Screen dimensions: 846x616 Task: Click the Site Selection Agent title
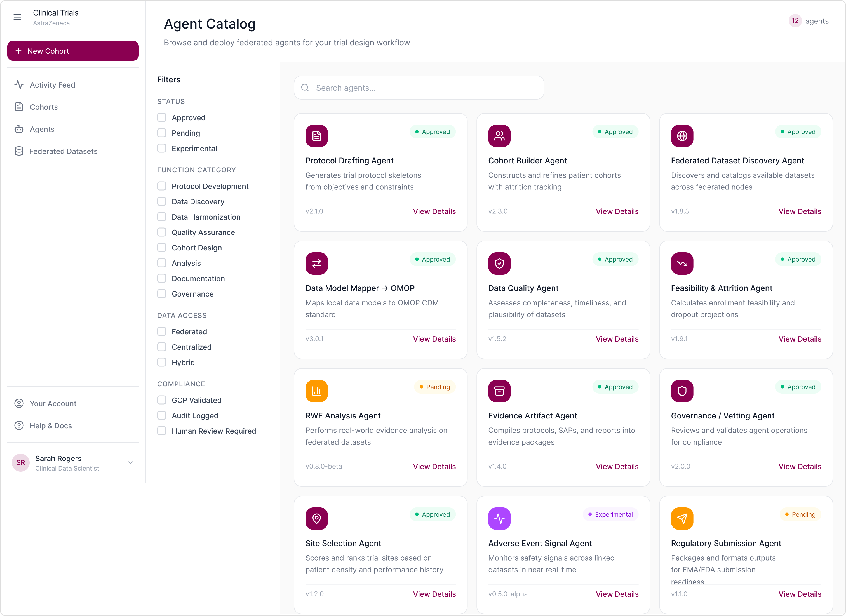[x=343, y=543]
